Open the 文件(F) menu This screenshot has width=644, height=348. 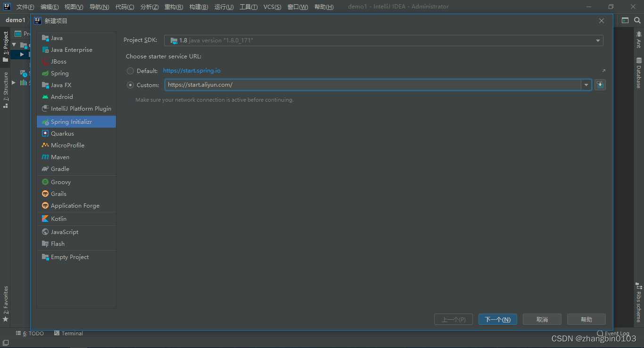(25, 7)
